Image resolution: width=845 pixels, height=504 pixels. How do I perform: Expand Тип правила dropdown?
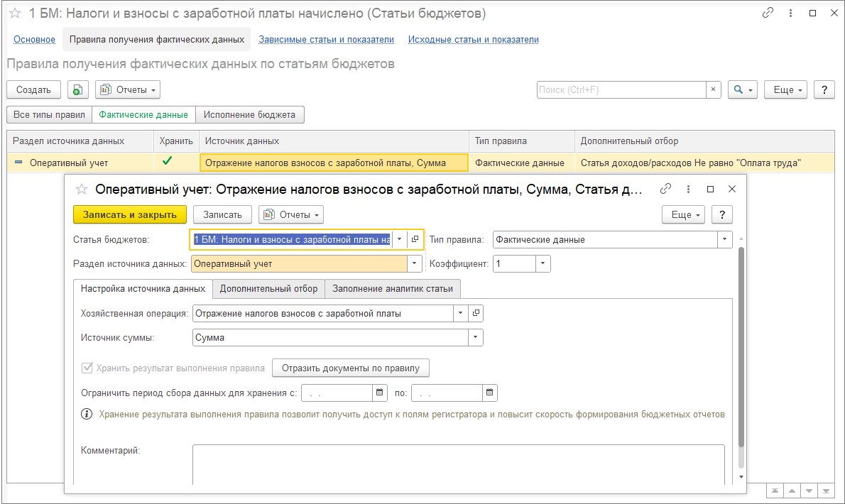click(x=724, y=239)
